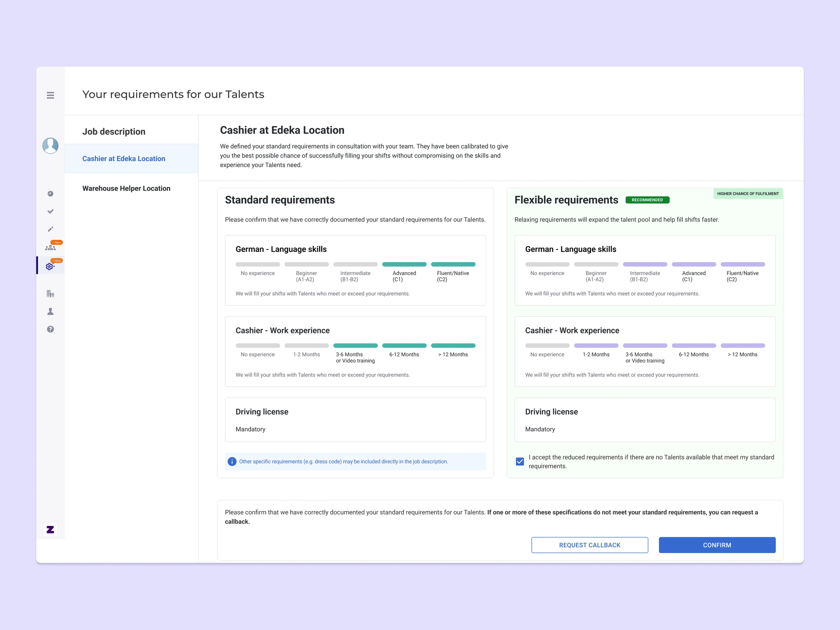
Task: Click No experience bar in Flexible German skills
Action: tap(547, 265)
